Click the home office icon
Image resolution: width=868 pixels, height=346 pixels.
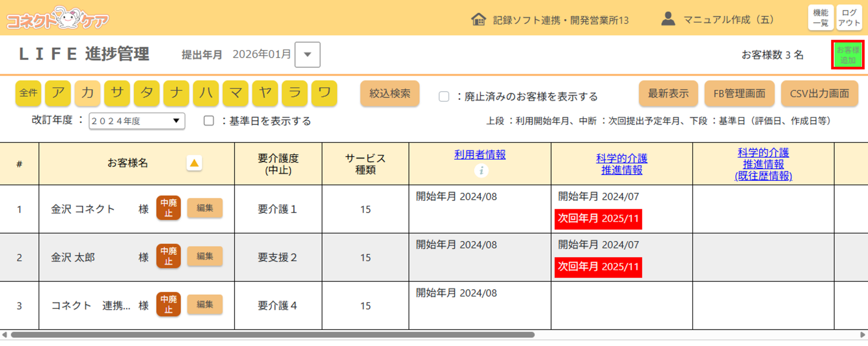(478, 19)
